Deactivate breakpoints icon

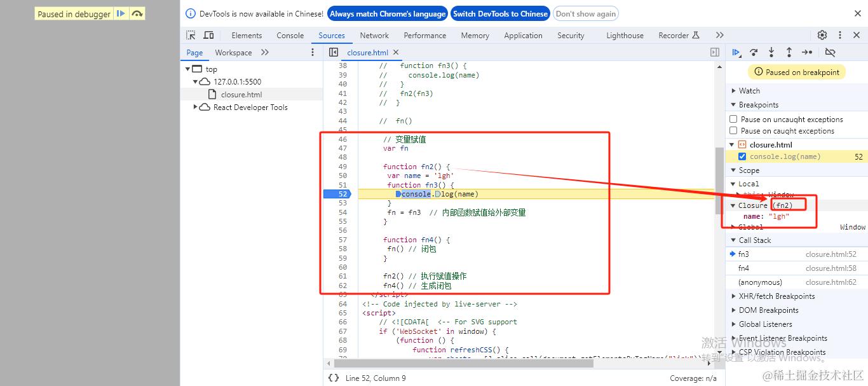point(830,53)
